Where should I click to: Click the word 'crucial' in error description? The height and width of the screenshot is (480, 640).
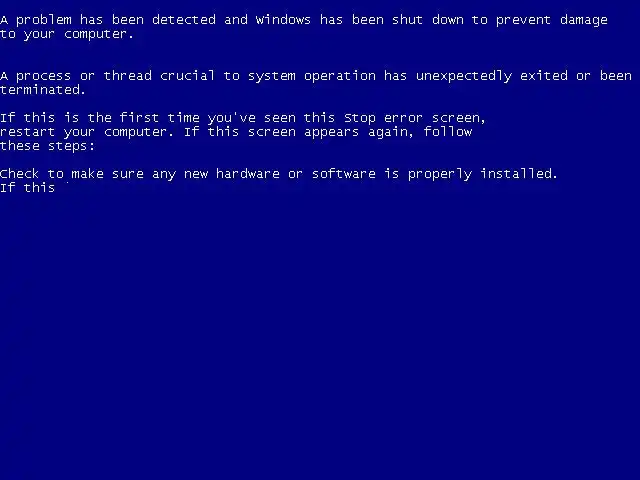[x=187, y=76]
